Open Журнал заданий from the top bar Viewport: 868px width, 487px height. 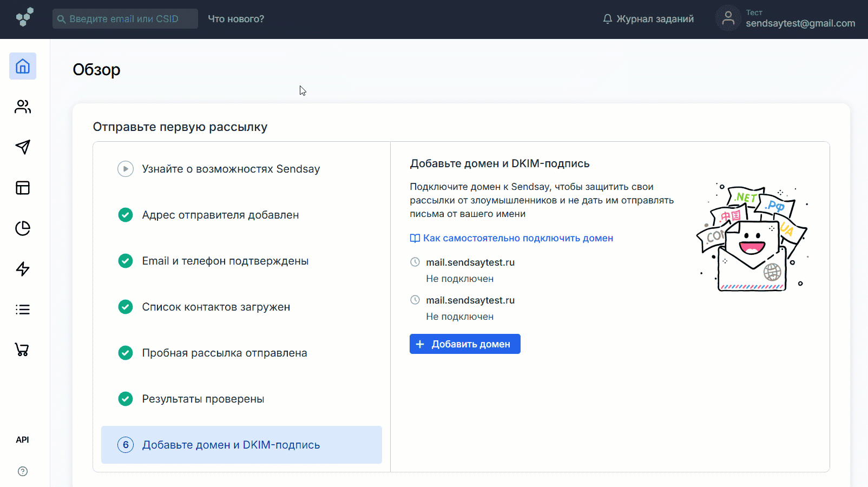[x=655, y=18]
